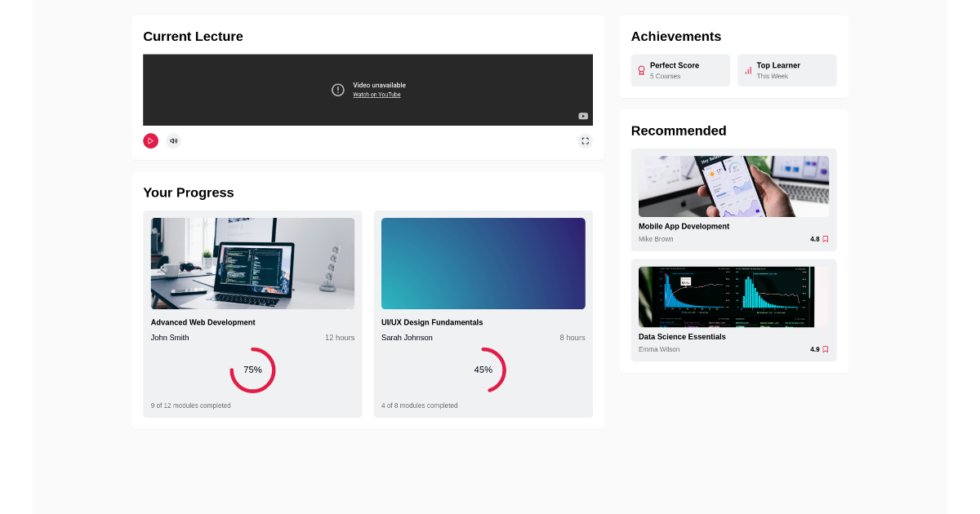Open the Watch on YouTube link

376,95
